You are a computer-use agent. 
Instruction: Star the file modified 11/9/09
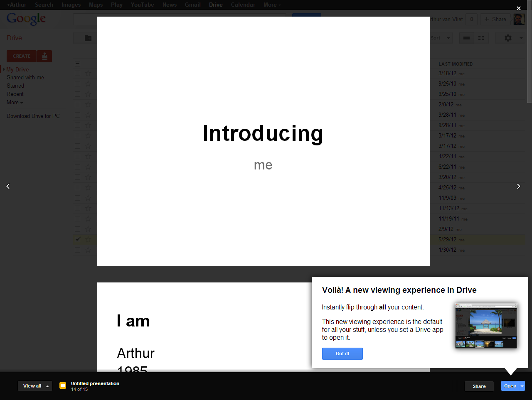[x=88, y=198]
